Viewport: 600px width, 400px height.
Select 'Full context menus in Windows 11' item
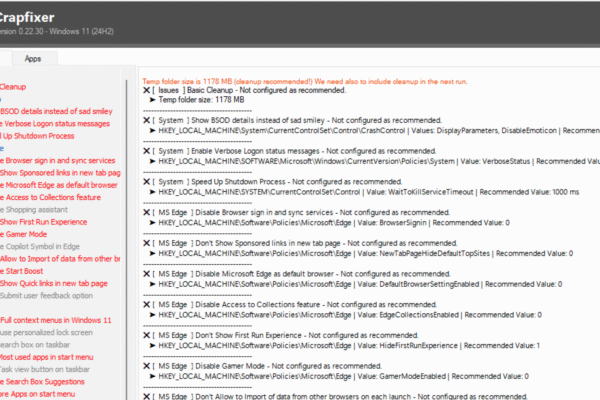click(x=56, y=320)
